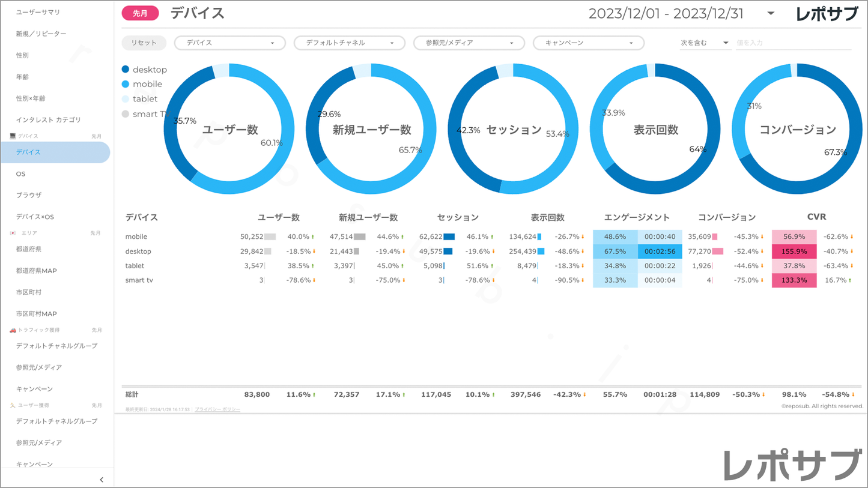868x488 pixels.
Task: Click the truck icon beside トラフィック獲得
Action: tap(13, 330)
